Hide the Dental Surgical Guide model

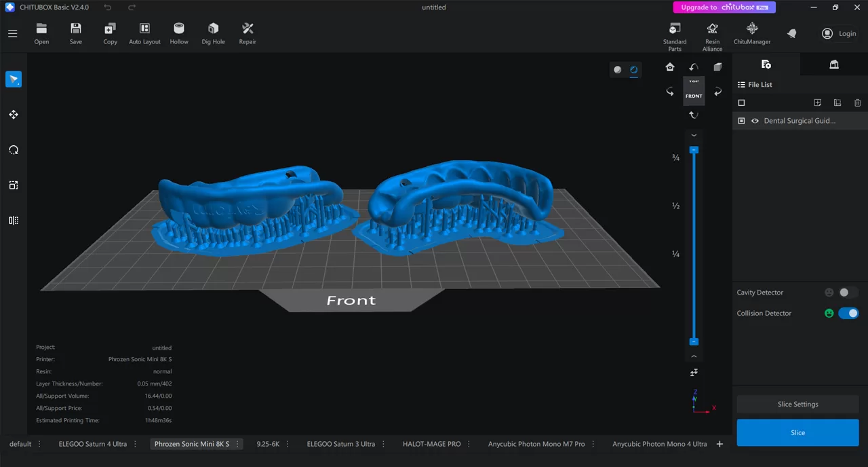(x=755, y=120)
